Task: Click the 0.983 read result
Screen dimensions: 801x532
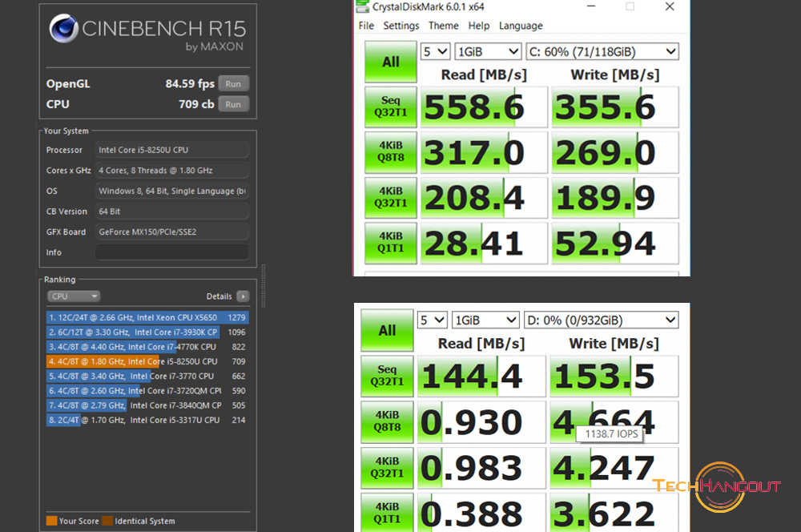Action: pos(481,468)
